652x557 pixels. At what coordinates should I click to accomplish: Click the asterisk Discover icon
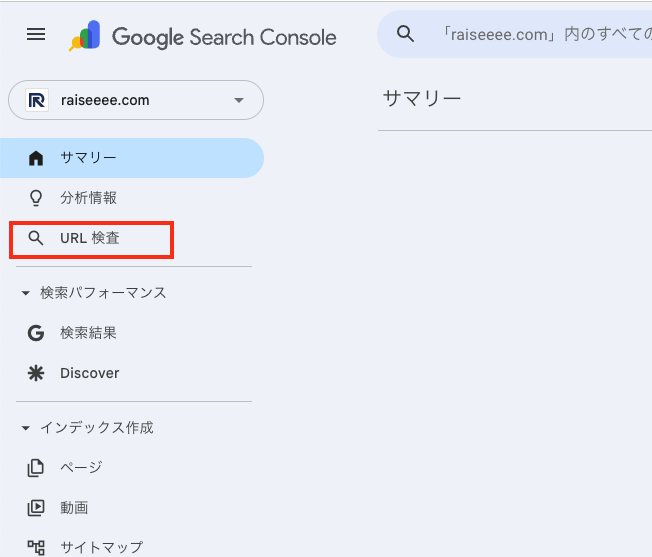(x=36, y=373)
